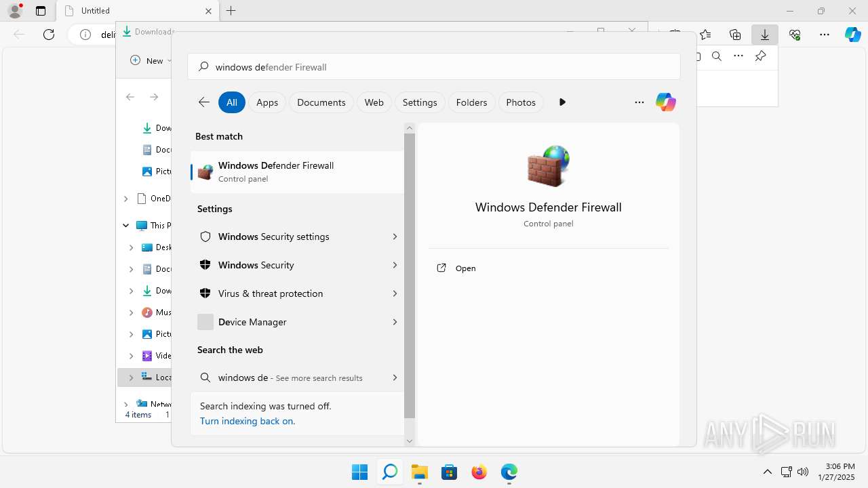Expand web search result arrow
This screenshot has width=868, height=488.
tap(395, 378)
